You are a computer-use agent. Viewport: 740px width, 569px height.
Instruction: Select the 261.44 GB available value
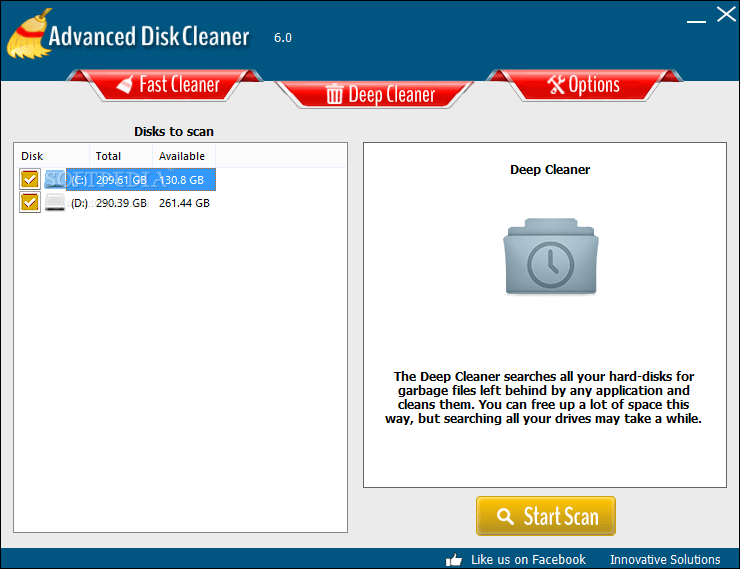click(x=184, y=203)
